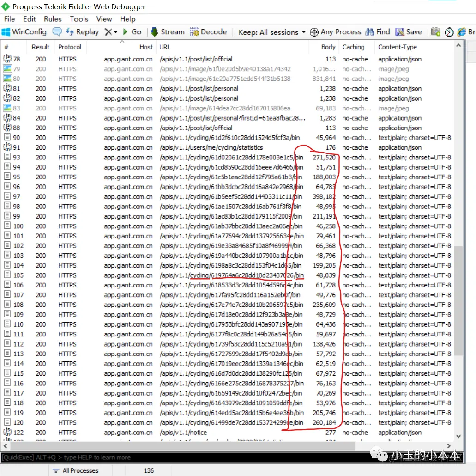This screenshot has height=476, width=476.
Task: Click body size 260,184 in session 120
Action: (x=324, y=422)
